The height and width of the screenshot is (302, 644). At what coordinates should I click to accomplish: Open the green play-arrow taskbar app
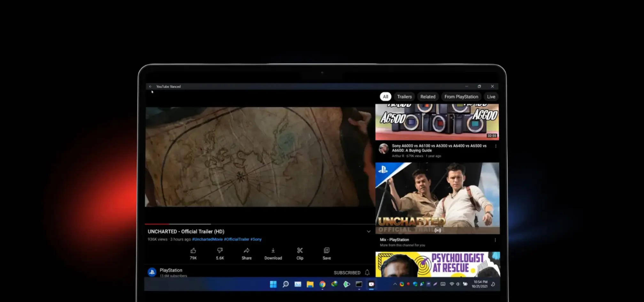[x=347, y=284]
